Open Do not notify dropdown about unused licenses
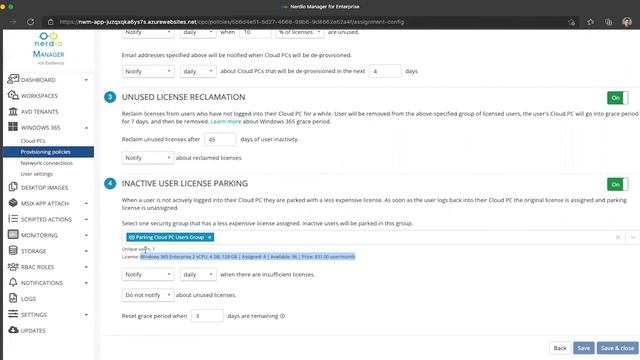This screenshot has height=360, width=640. point(148,295)
